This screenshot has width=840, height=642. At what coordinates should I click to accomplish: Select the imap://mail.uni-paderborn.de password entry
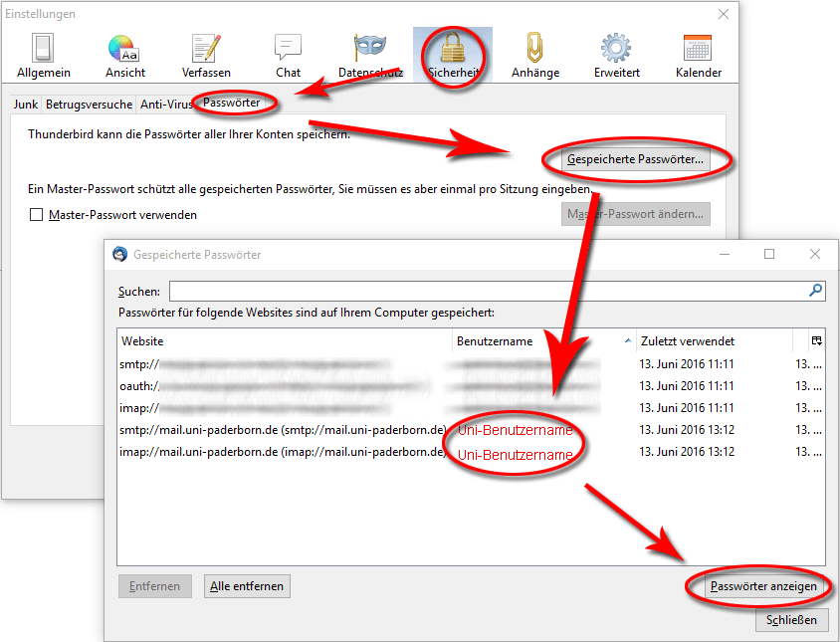(x=284, y=452)
